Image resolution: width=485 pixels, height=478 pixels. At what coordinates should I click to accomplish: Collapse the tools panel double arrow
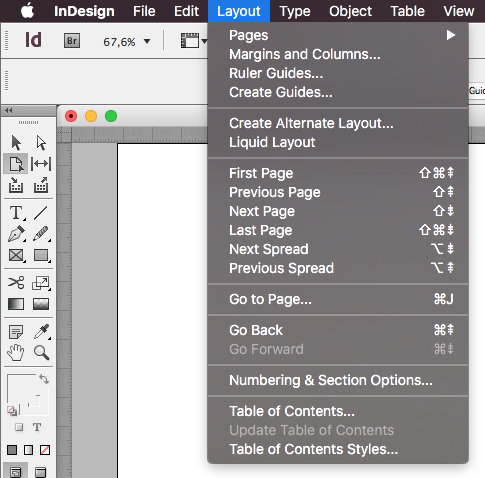[x=9, y=111]
